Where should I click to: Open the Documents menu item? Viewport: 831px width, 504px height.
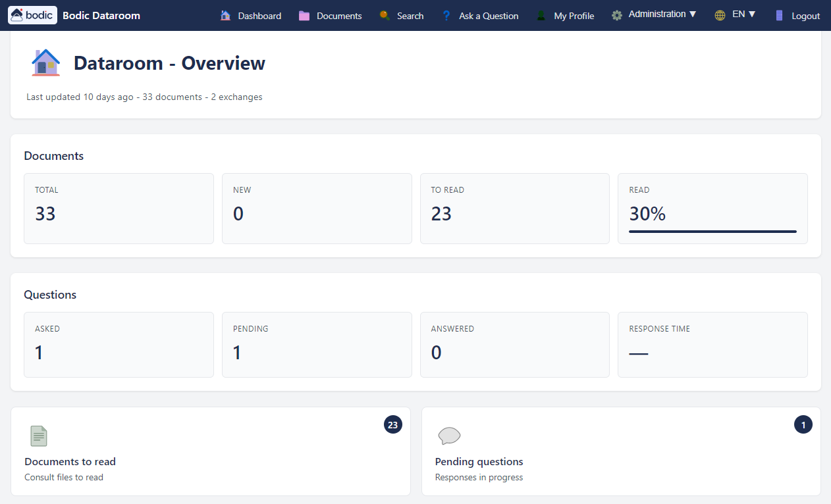338,16
